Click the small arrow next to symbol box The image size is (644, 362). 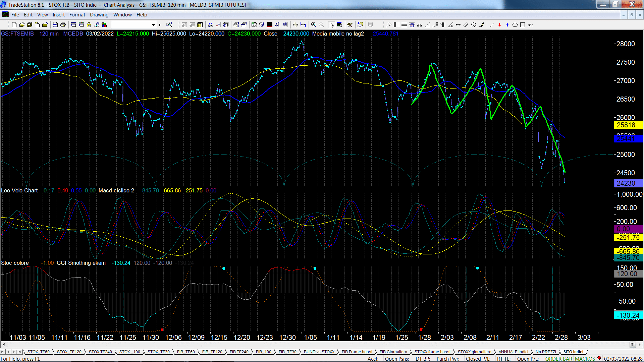coord(160,25)
